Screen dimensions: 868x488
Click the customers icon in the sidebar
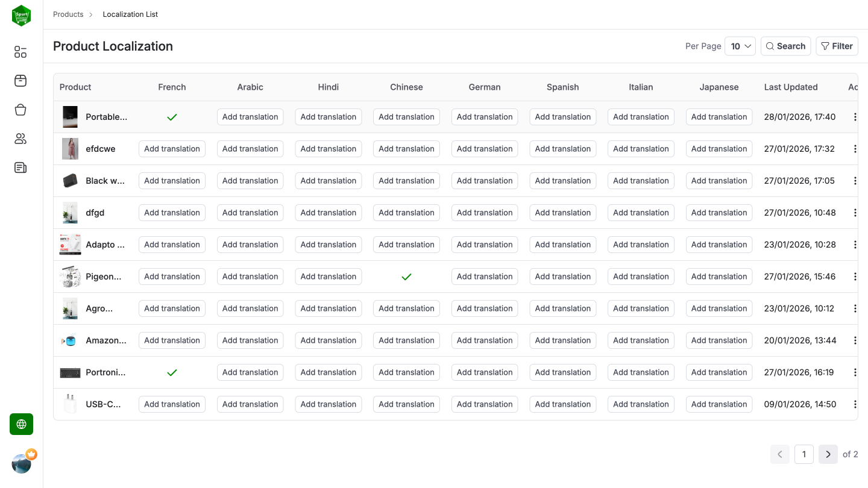click(20, 139)
